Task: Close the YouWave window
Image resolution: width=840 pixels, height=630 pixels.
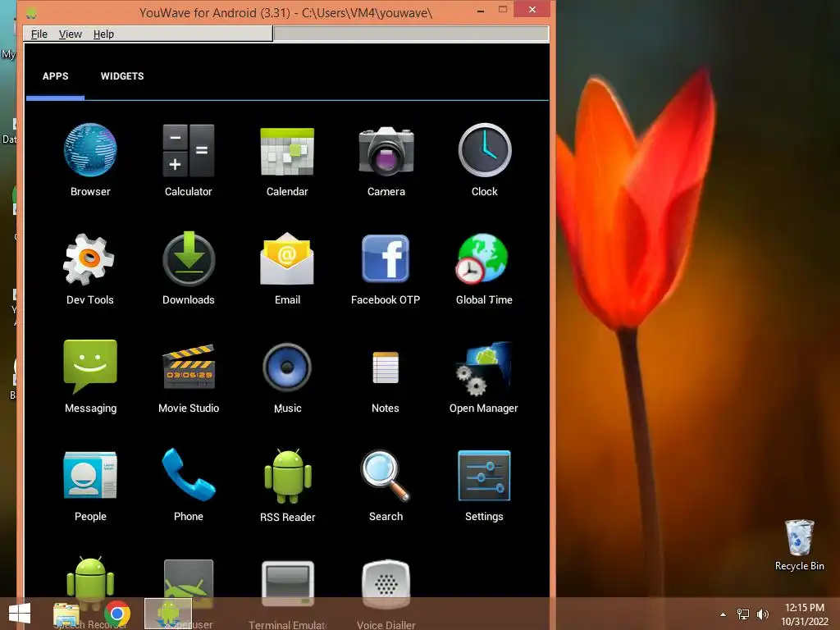Action: click(x=532, y=9)
